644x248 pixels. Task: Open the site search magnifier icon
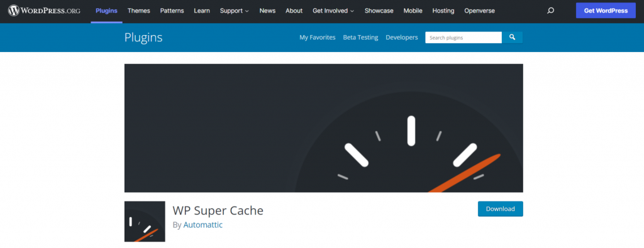point(550,11)
